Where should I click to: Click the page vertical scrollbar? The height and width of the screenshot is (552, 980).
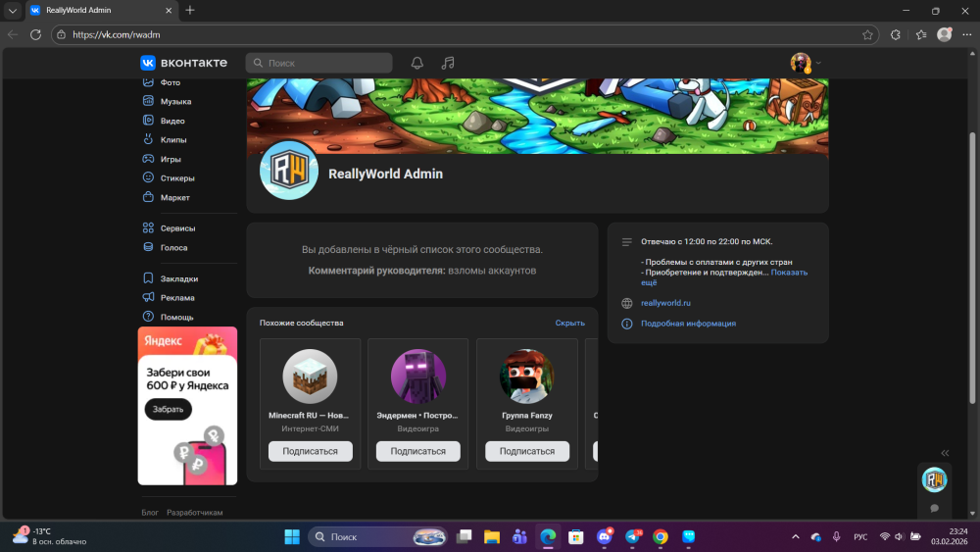pyautogui.click(x=972, y=269)
